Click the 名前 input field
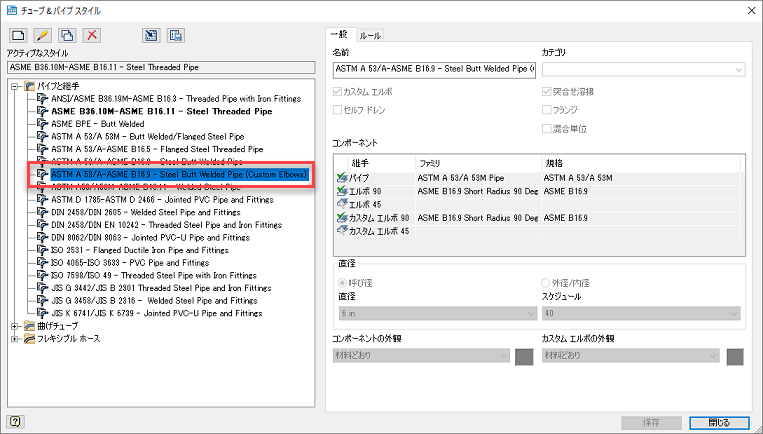The width and height of the screenshot is (763, 434). pyautogui.click(x=434, y=70)
